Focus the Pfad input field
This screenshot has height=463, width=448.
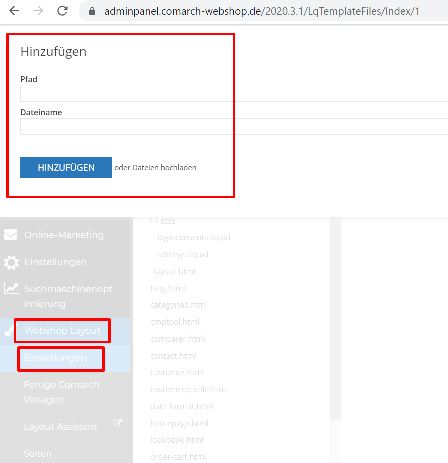[x=234, y=93]
